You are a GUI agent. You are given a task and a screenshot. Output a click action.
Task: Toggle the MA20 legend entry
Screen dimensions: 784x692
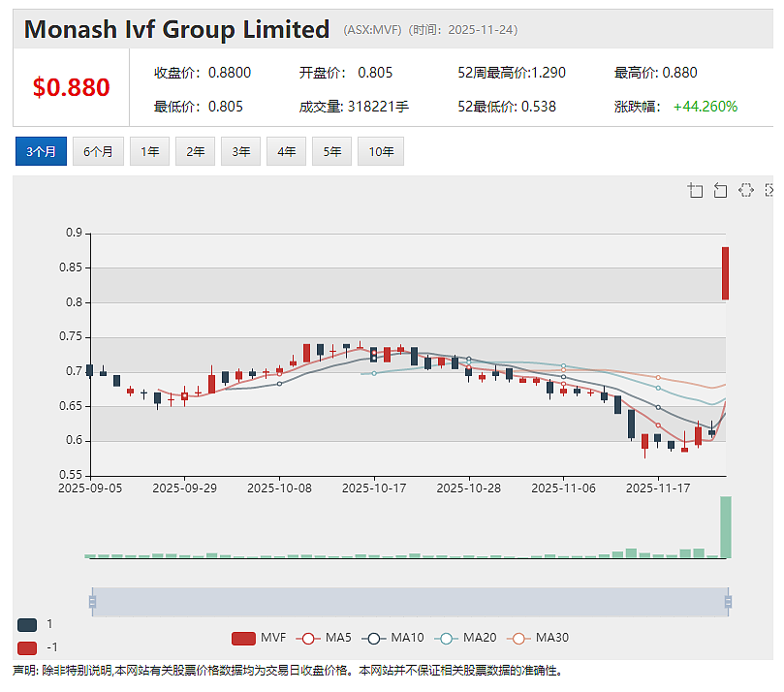[465, 638]
